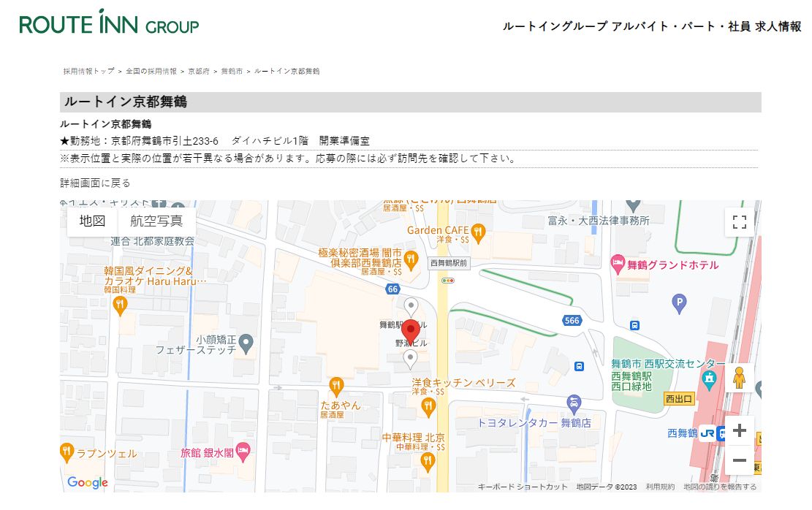The image size is (812, 510).
Task: Open 利用規約 terms link
Action: pyautogui.click(x=660, y=487)
